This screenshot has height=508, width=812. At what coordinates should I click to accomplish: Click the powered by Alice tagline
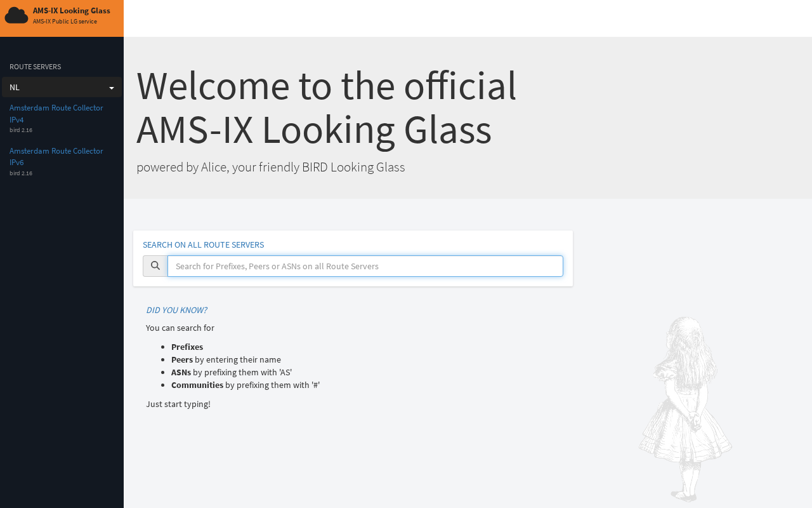pos(270,167)
